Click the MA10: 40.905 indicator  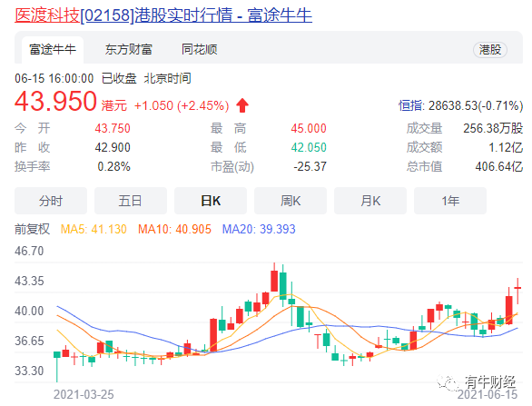point(174,229)
